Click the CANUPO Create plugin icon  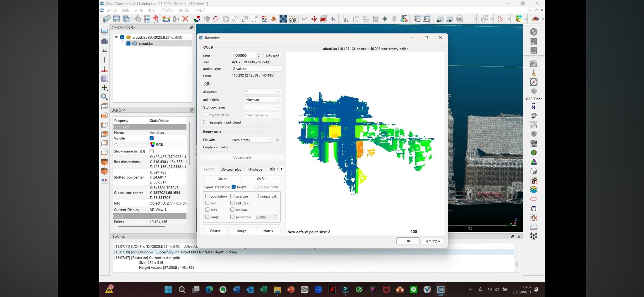[417, 19]
